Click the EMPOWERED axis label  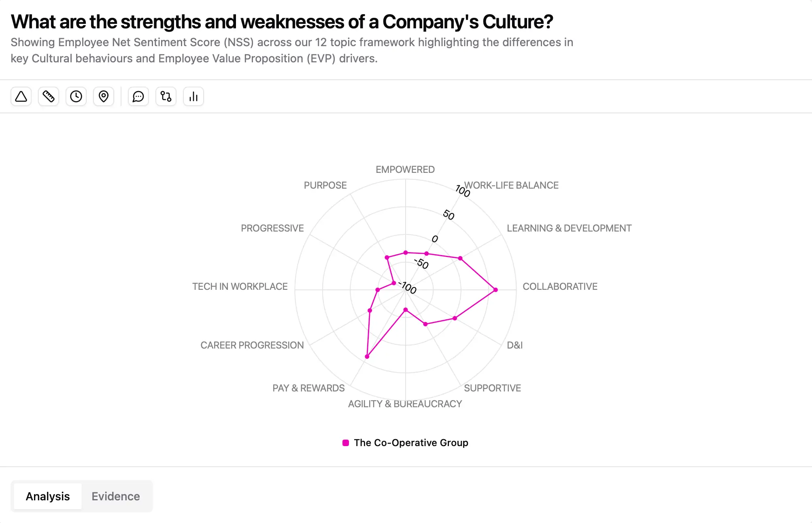pos(405,170)
